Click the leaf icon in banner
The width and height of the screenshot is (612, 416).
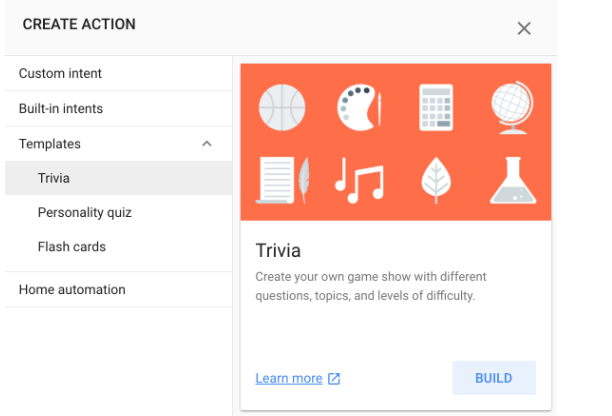[437, 180]
